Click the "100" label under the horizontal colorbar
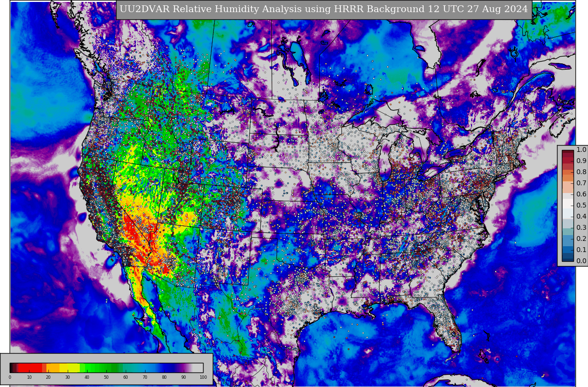The width and height of the screenshot is (588, 387). point(203,377)
